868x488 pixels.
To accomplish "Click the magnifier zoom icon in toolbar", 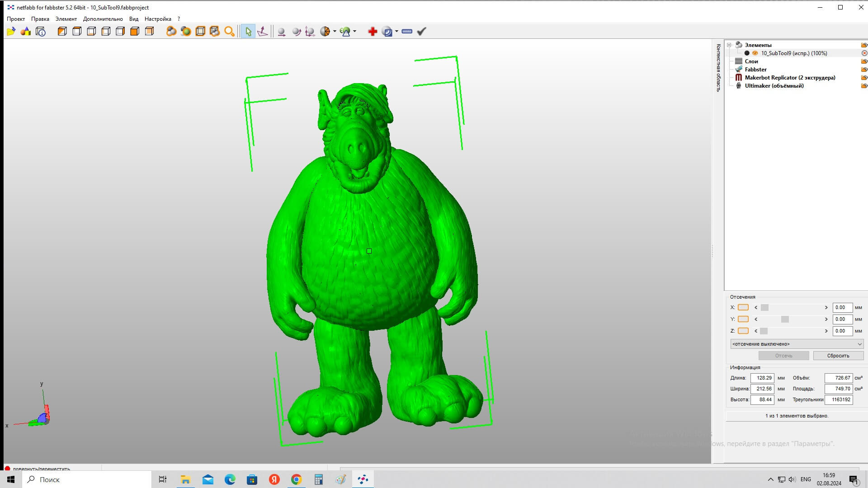I will (229, 31).
